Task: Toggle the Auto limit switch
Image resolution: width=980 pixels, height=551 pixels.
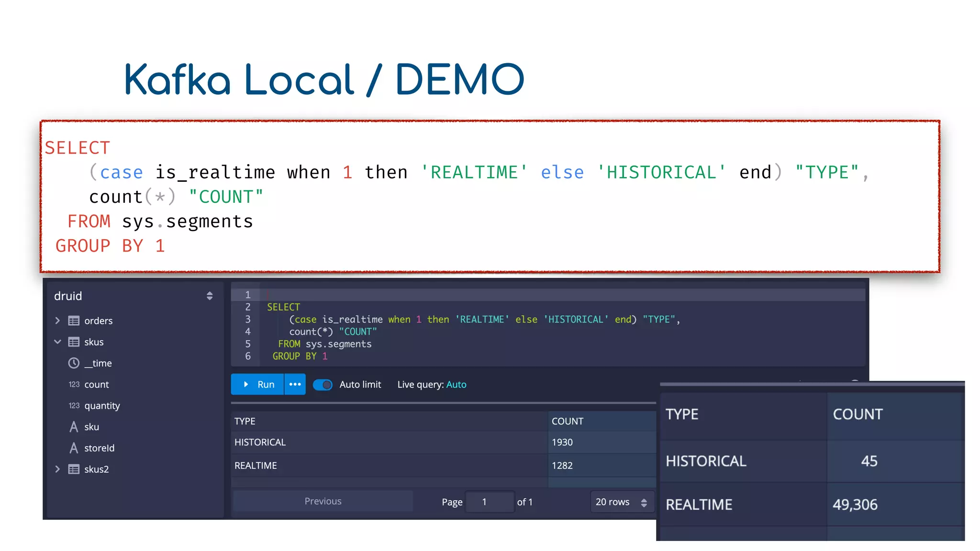Action: [x=323, y=385]
